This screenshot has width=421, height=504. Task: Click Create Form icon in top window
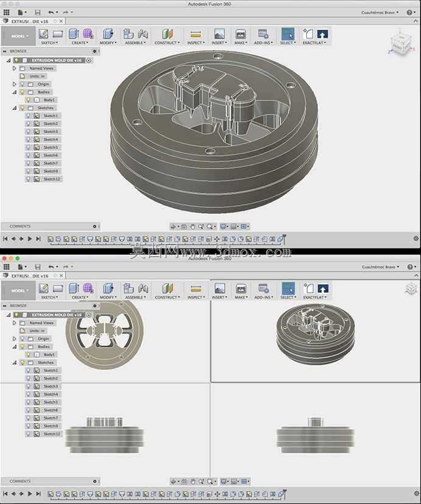click(x=88, y=33)
